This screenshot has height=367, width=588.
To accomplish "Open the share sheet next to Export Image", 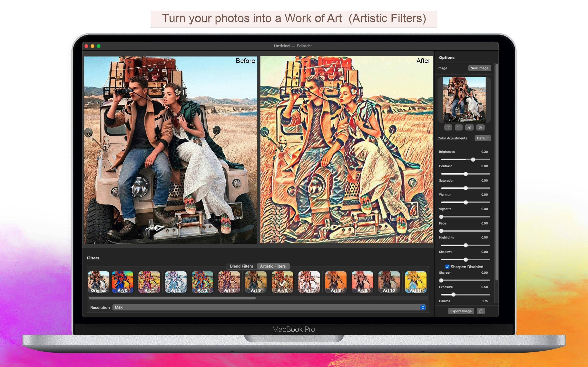I will point(481,311).
